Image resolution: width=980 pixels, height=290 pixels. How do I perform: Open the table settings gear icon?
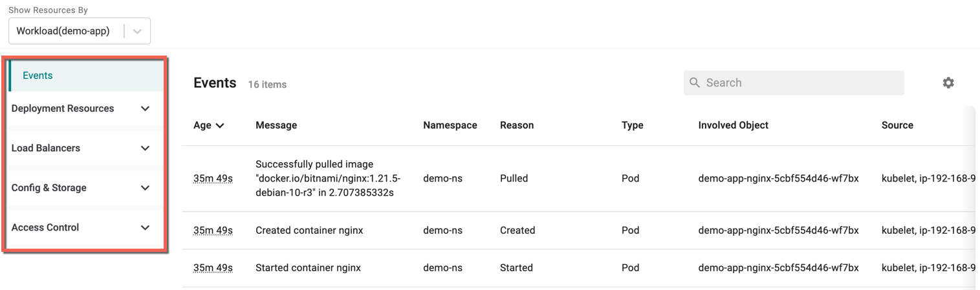[948, 83]
